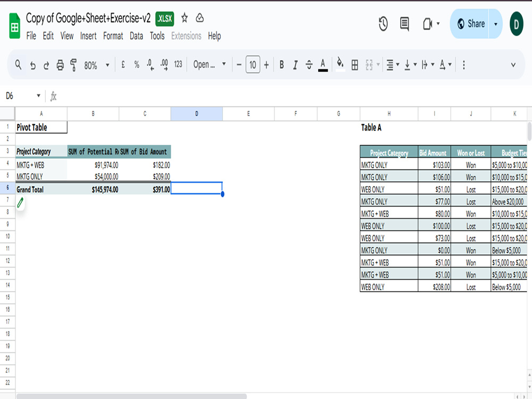
Task: Format as currency pound symbol
Action: pyautogui.click(x=123, y=64)
